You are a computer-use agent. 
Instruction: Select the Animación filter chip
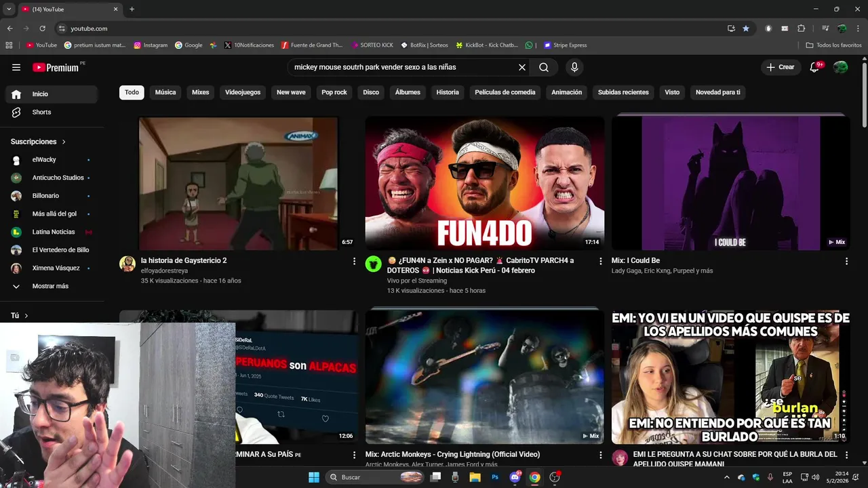[567, 92]
